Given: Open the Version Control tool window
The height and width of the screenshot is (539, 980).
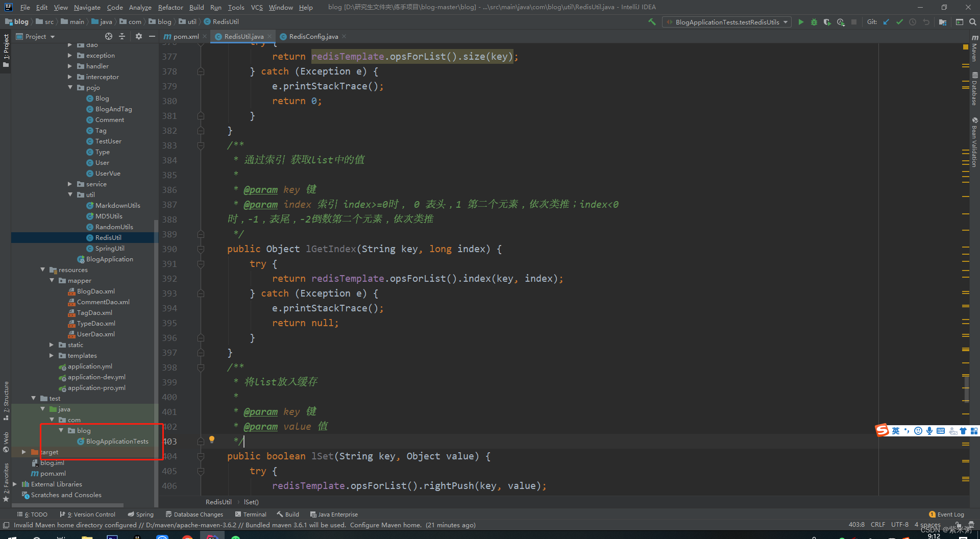Looking at the screenshot, I should click(x=87, y=514).
